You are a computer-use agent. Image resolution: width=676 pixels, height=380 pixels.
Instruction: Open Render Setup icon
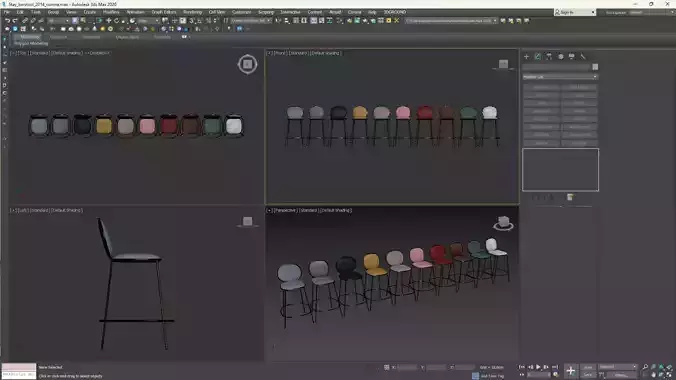(x=349, y=20)
